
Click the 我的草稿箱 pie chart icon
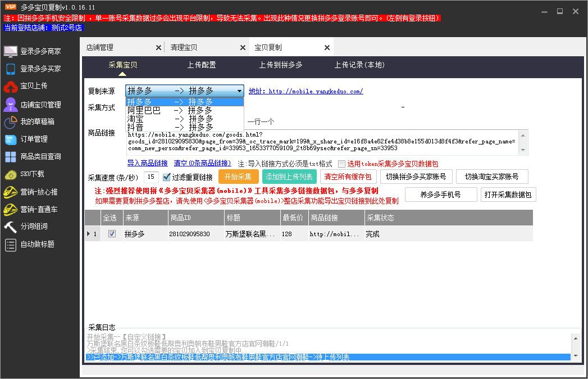(11, 121)
